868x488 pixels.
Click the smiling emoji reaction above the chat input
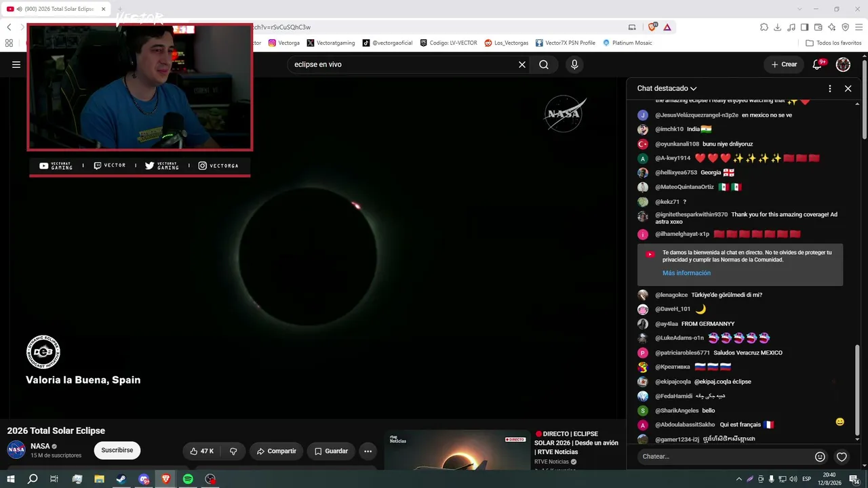840,422
